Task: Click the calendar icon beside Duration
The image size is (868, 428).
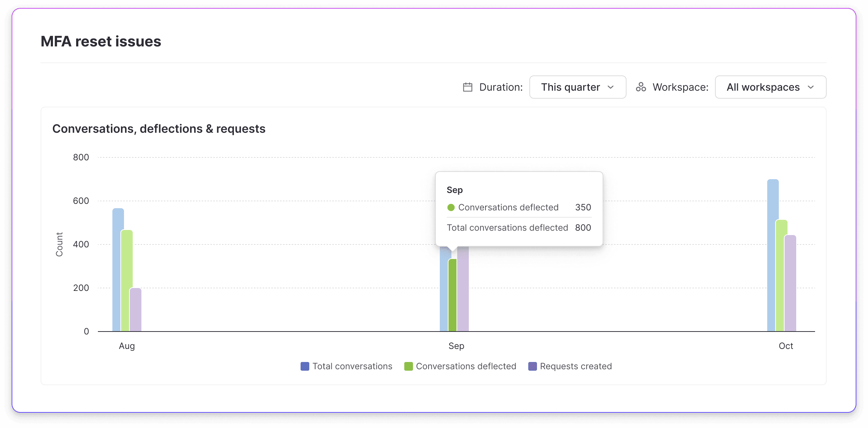Action: (468, 87)
